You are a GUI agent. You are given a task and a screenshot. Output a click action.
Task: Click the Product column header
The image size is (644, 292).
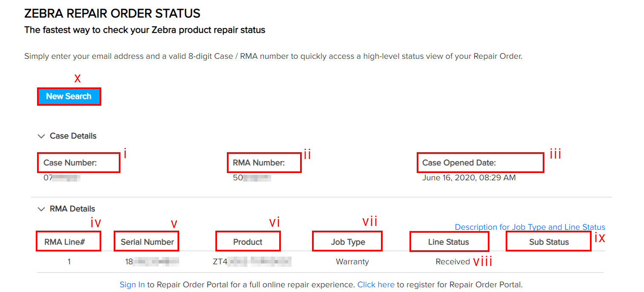coord(248,241)
